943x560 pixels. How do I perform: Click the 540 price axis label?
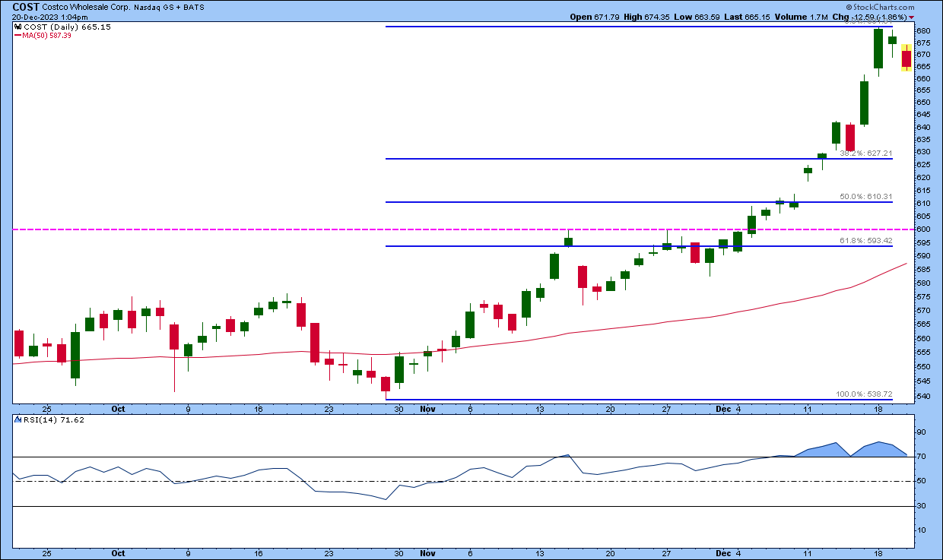click(x=924, y=396)
